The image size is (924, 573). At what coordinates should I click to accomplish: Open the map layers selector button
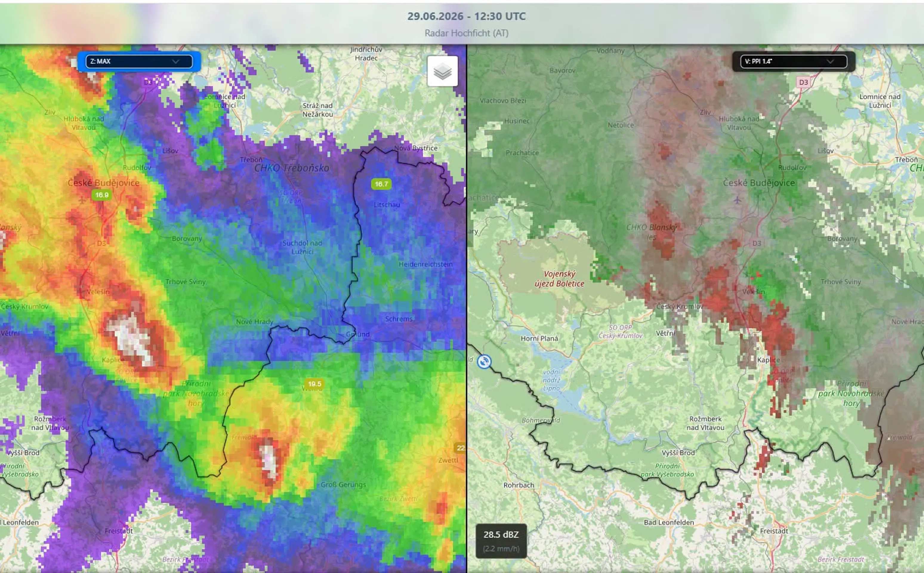(442, 71)
